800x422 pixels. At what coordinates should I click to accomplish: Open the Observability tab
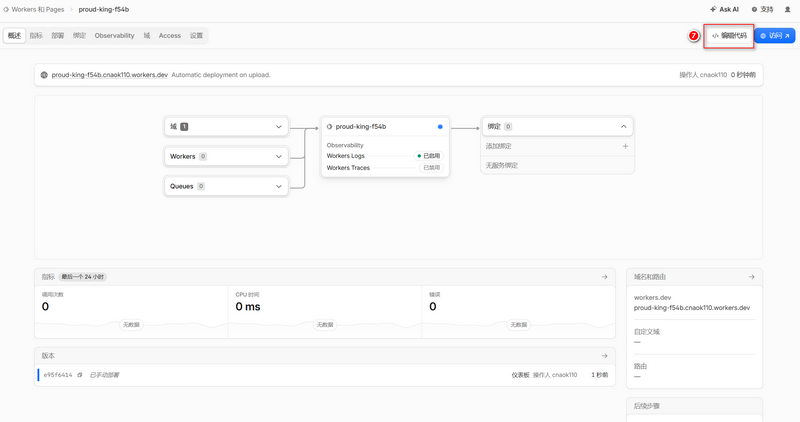tap(114, 36)
